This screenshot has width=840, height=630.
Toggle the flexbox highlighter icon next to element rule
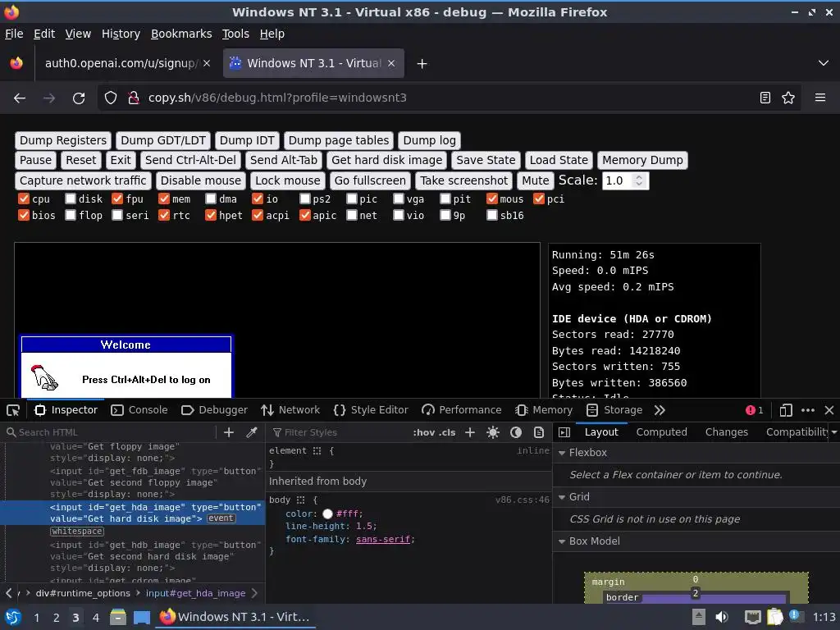(317, 451)
